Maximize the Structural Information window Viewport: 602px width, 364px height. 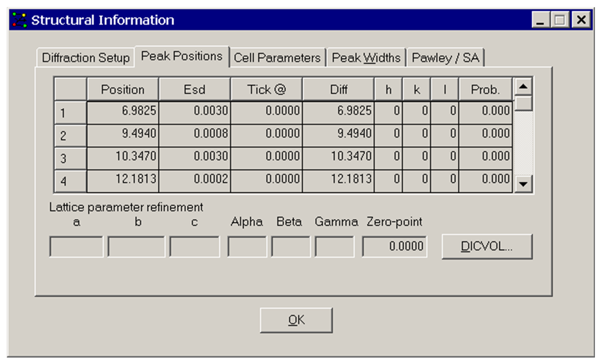click(x=560, y=20)
